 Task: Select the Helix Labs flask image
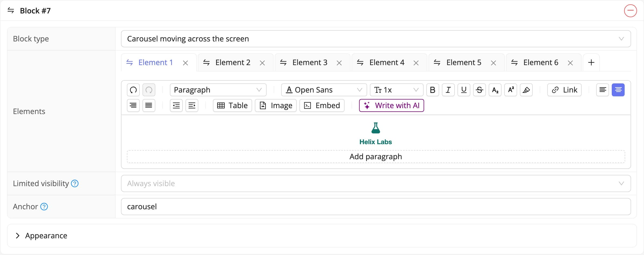tap(376, 128)
